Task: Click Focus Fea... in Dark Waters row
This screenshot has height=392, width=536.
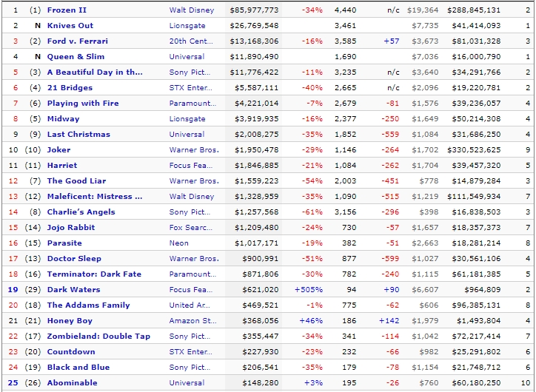Action: pyautogui.click(x=191, y=289)
